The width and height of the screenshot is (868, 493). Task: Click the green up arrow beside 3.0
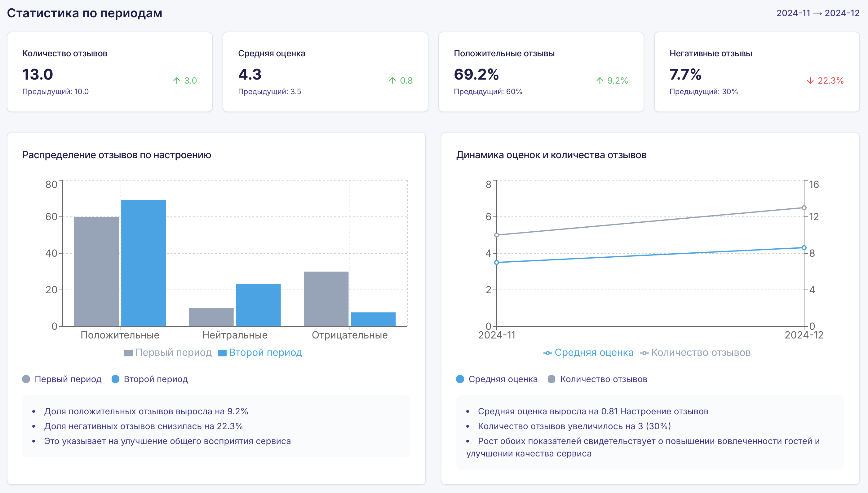(x=177, y=81)
